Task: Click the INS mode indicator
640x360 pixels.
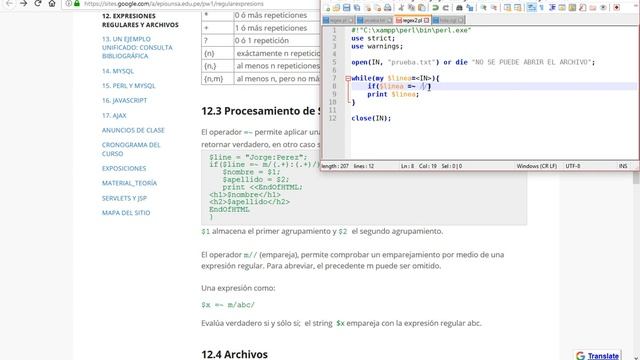Action: (x=623, y=166)
